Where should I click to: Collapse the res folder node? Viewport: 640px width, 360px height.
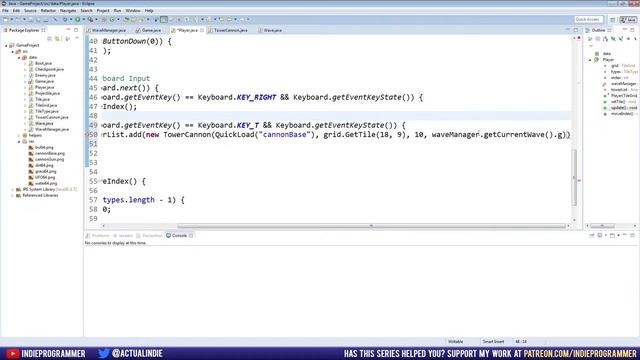19,141
